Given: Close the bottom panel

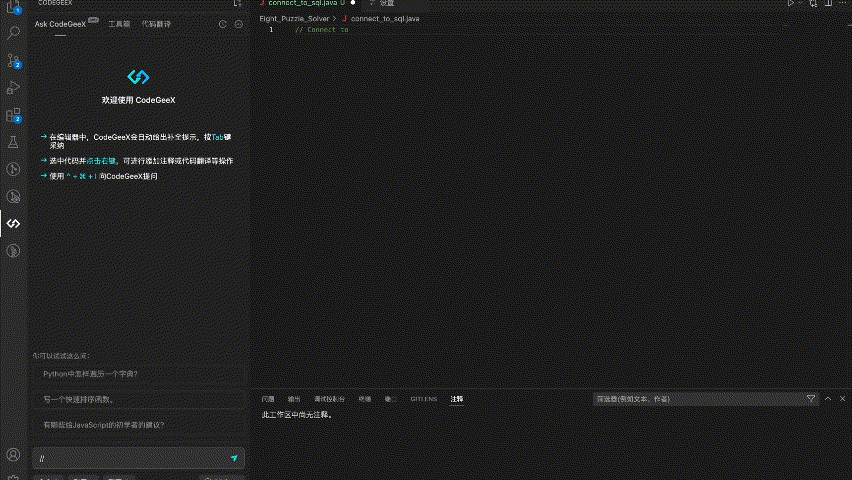Looking at the screenshot, I should pyautogui.click(x=842, y=398).
